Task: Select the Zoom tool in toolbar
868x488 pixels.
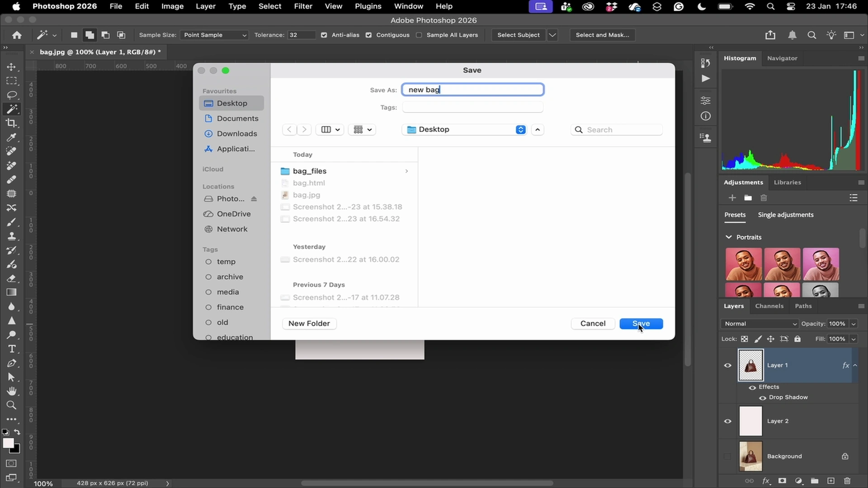Action: (11, 405)
